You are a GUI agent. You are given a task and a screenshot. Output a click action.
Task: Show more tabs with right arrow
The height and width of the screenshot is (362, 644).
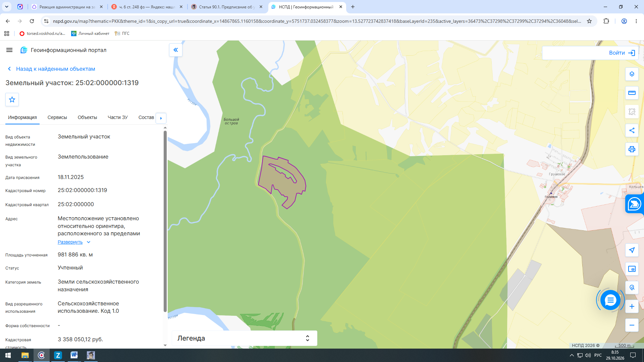[x=161, y=118]
